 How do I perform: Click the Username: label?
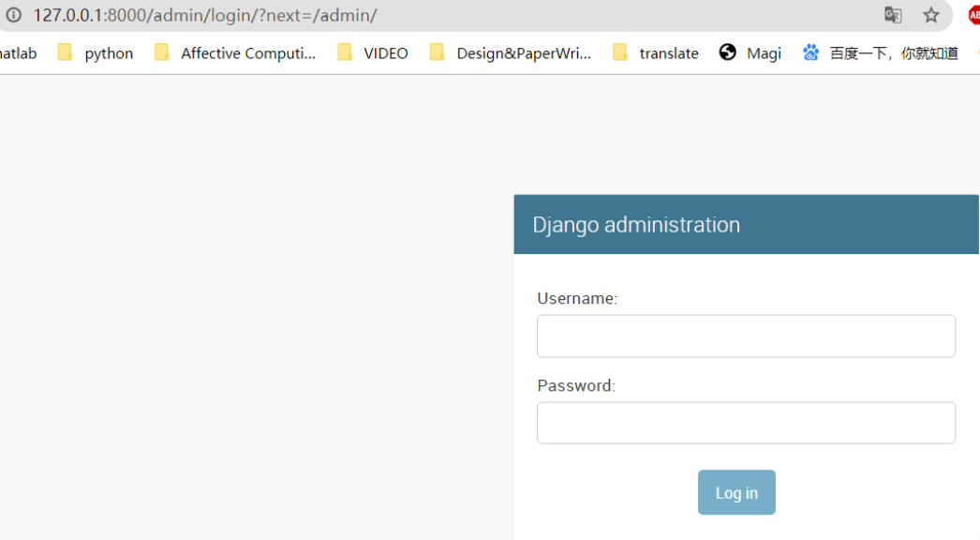point(577,298)
